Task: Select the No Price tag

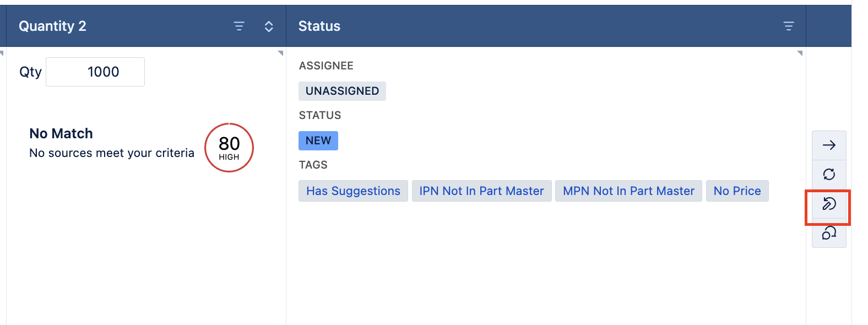Action: tap(737, 191)
